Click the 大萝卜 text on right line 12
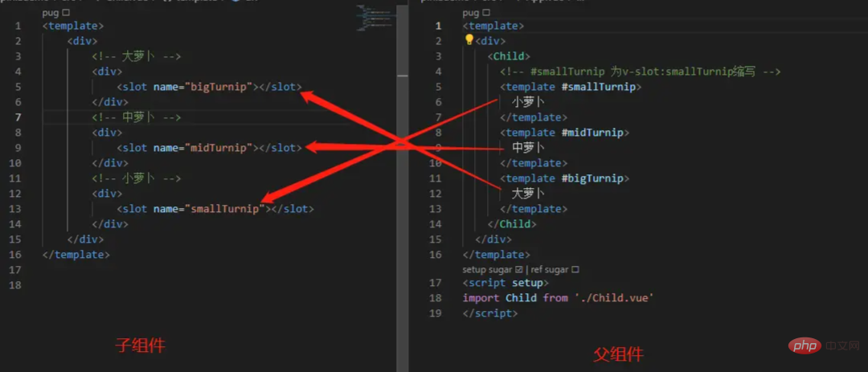The width and height of the screenshot is (868, 372). [528, 193]
